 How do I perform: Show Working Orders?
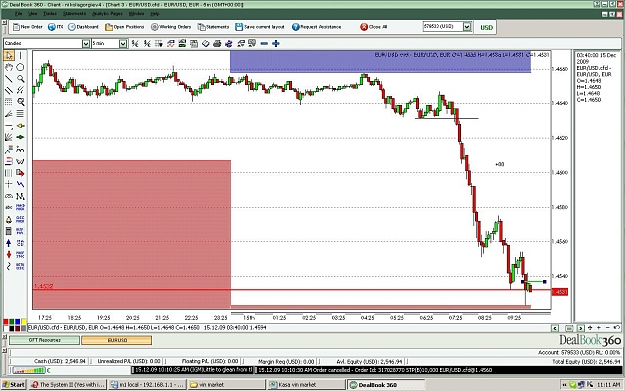click(x=171, y=27)
